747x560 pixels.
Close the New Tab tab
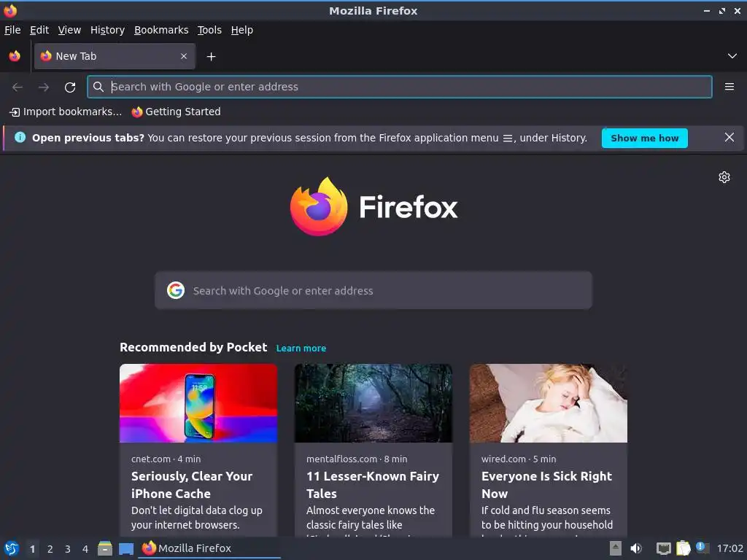pyautogui.click(x=184, y=56)
